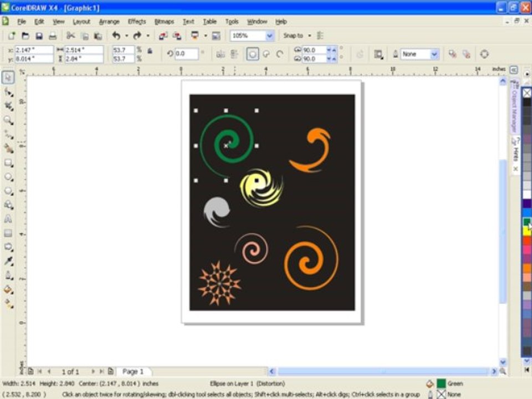Select the Eyedropper tool in toolbox
532x399 pixels.
coord(8,261)
